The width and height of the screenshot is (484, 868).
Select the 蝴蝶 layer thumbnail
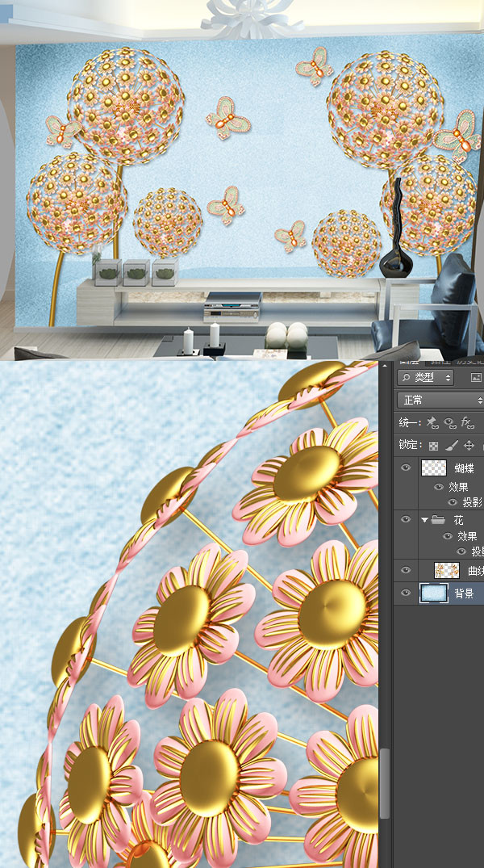click(x=434, y=468)
